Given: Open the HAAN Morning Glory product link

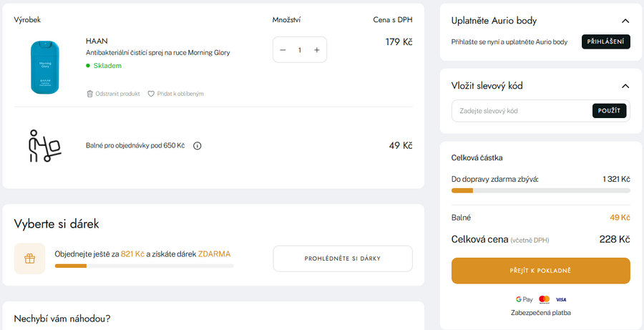Looking at the screenshot, I should 157,52.
